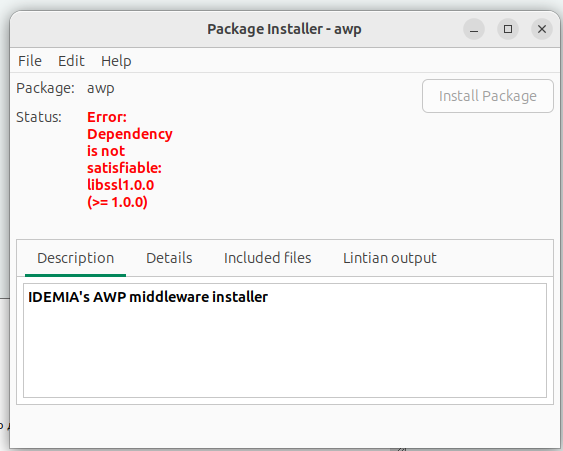Minimize the Package Installer window
563x451 pixels.
[x=474, y=29]
